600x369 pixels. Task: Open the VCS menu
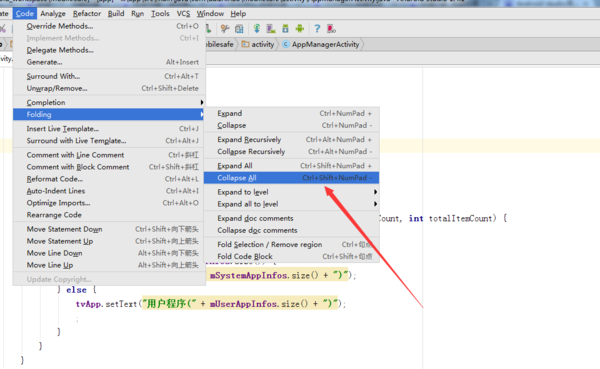[183, 13]
